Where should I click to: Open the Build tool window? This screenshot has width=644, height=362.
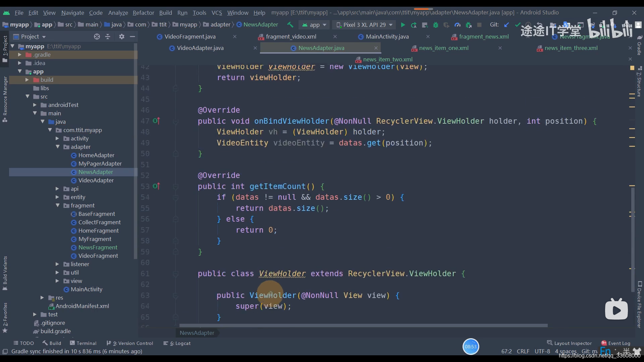coord(52,343)
